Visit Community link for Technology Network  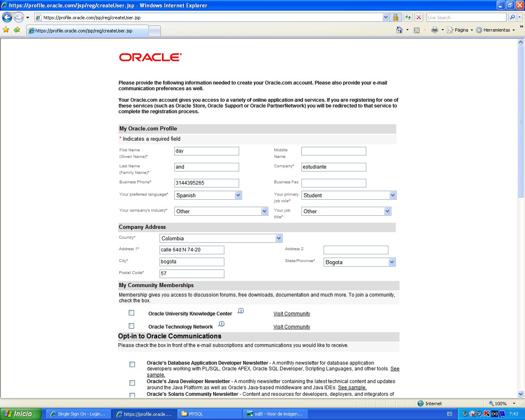coord(292,327)
